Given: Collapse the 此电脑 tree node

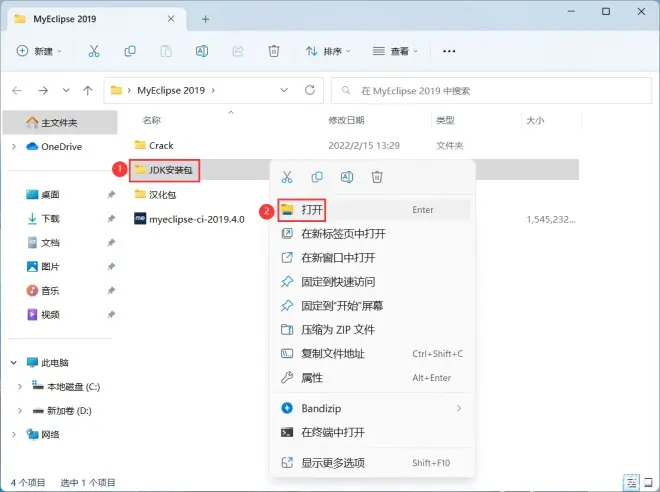Looking at the screenshot, I should [14, 362].
